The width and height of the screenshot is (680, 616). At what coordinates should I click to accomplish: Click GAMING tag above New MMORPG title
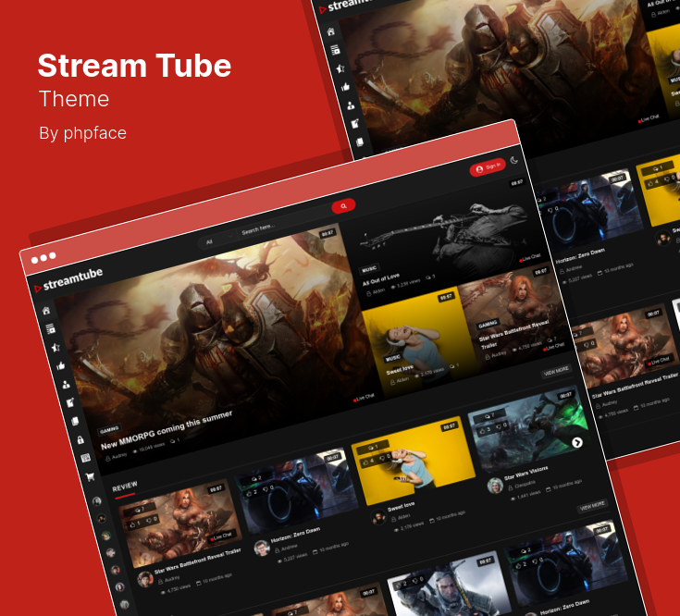point(109,429)
